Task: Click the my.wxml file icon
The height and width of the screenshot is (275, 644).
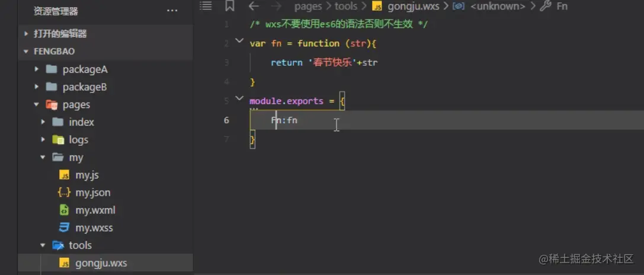Action: tap(64, 210)
